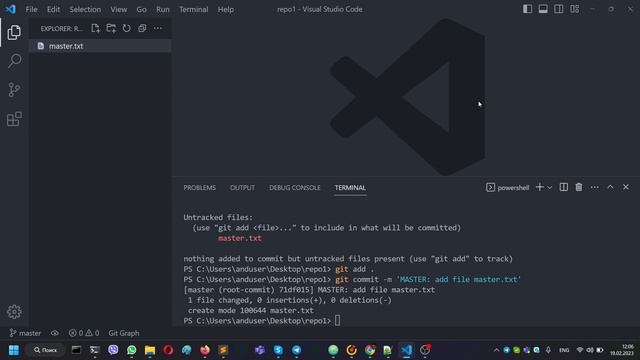Select the powershell terminal profile label
Screen dimensions: 640x360
click(508, 187)
